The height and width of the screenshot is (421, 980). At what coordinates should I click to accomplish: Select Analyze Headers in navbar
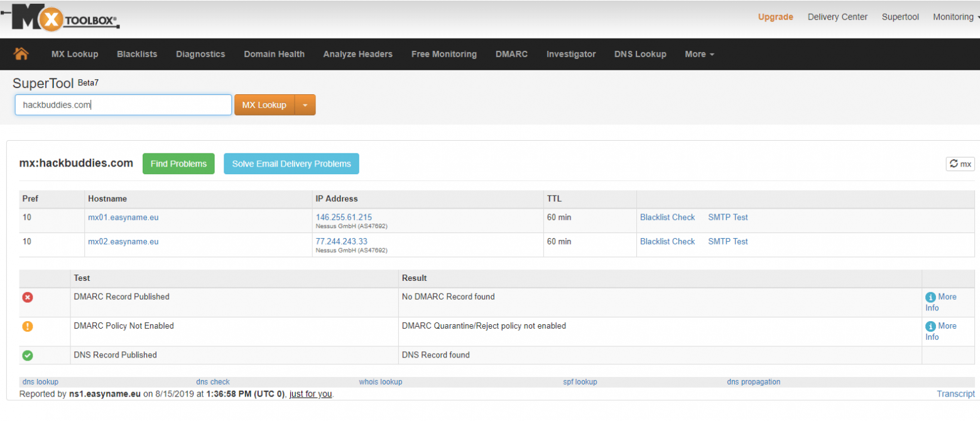point(357,54)
